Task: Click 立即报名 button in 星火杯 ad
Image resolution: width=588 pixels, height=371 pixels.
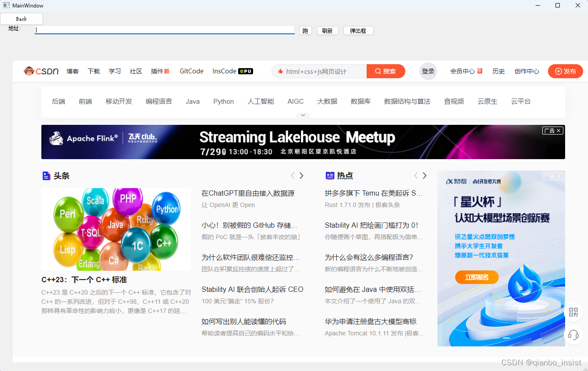Action: point(477,277)
